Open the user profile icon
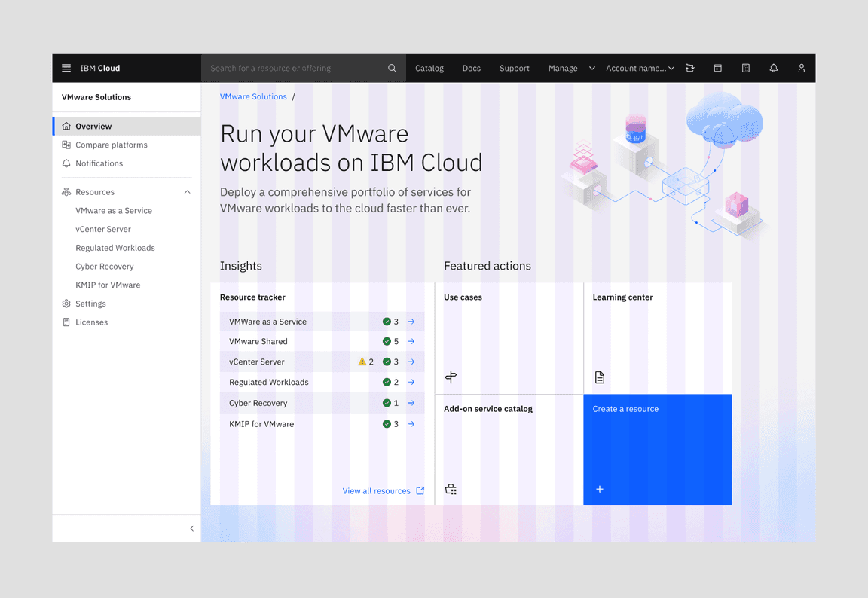The width and height of the screenshot is (868, 598). (x=801, y=68)
